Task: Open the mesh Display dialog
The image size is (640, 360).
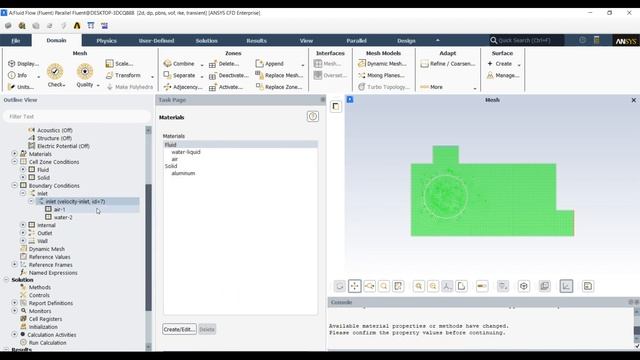Action: pos(23,64)
